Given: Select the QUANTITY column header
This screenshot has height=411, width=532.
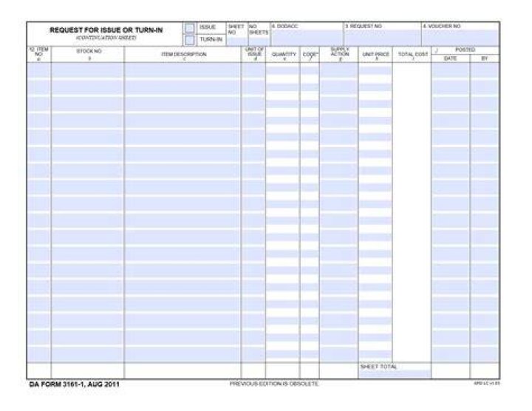Looking at the screenshot, I should coord(284,55).
